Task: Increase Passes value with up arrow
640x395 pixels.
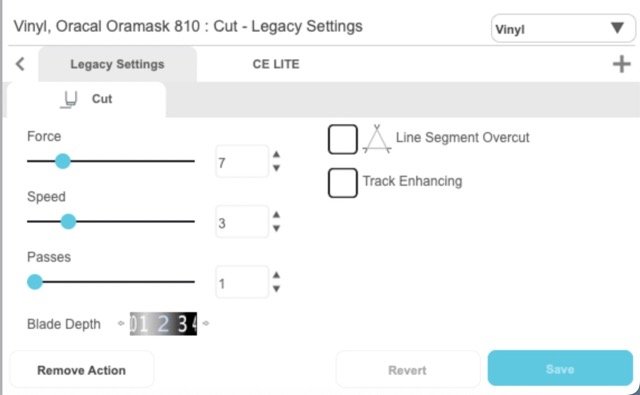Action: (x=276, y=275)
